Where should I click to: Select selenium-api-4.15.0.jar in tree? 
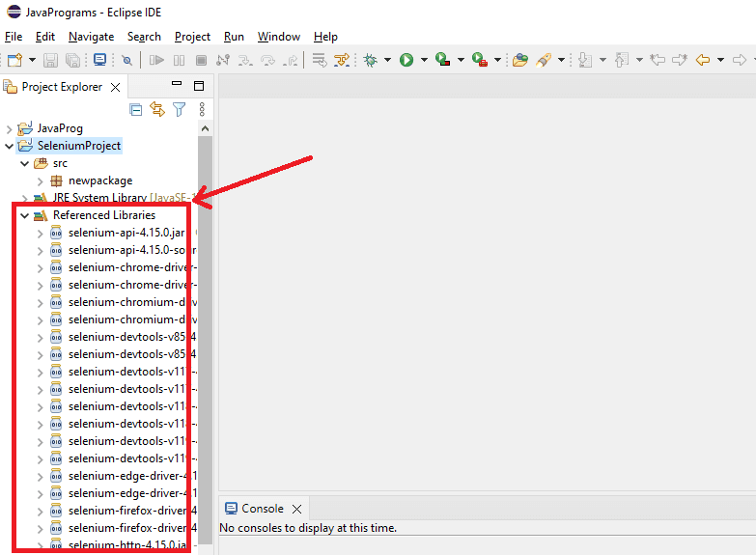pyautogui.click(x=114, y=233)
